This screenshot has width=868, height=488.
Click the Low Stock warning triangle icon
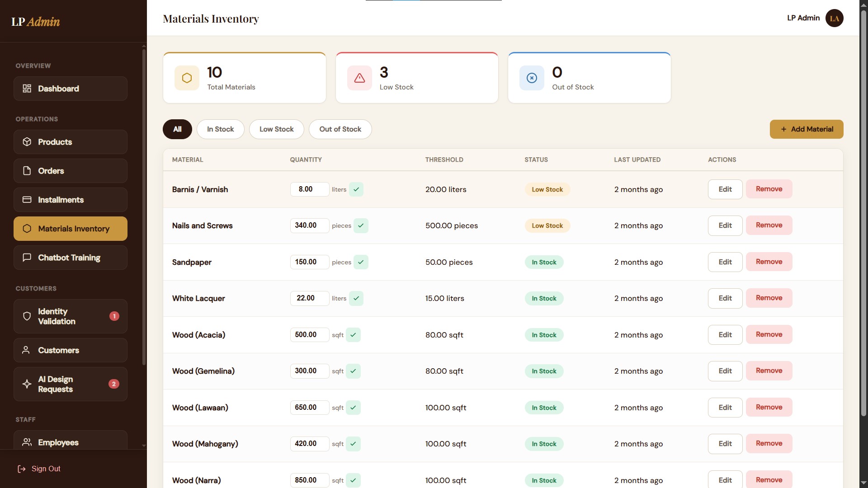click(x=359, y=78)
